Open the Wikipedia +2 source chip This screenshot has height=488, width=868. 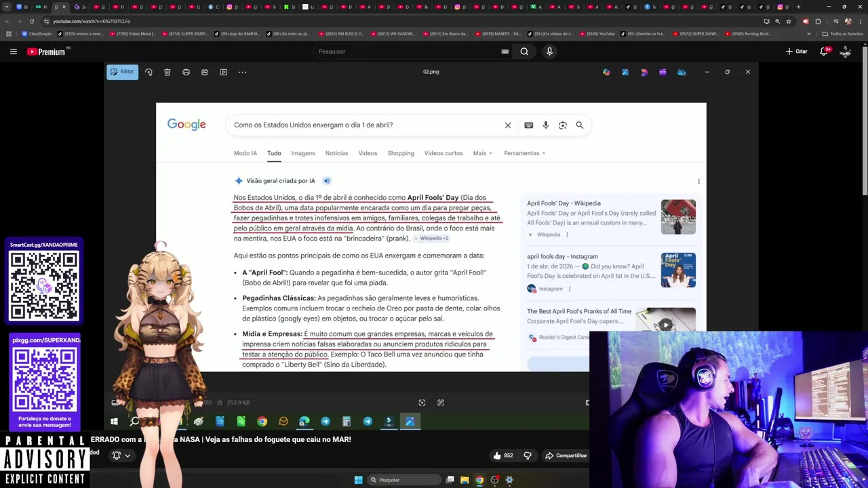point(431,239)
